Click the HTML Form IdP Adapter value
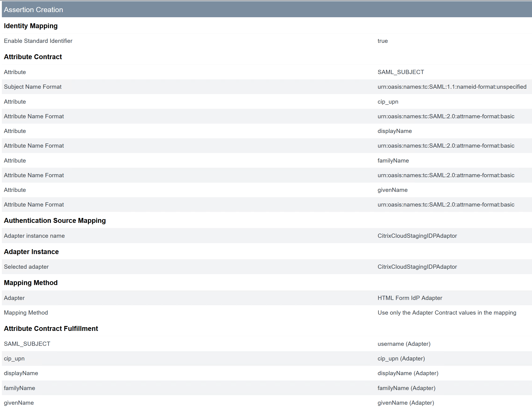 (x=410, y=298)
